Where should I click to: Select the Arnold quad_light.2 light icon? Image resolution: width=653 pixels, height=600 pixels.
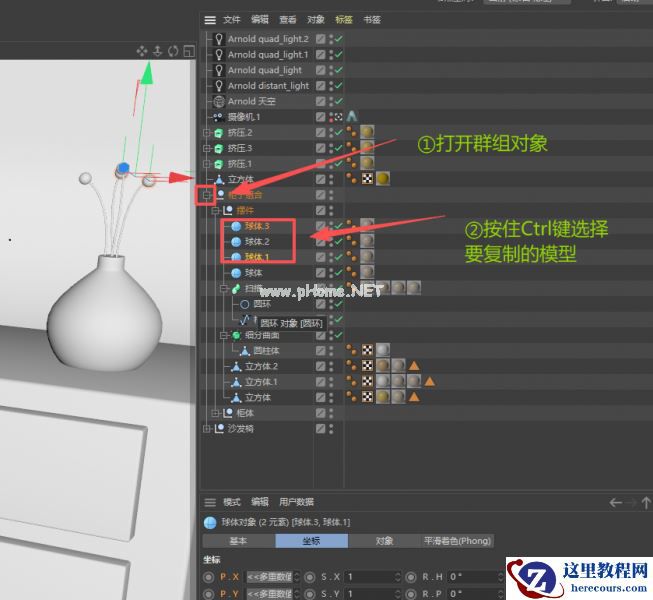point(219,39)
